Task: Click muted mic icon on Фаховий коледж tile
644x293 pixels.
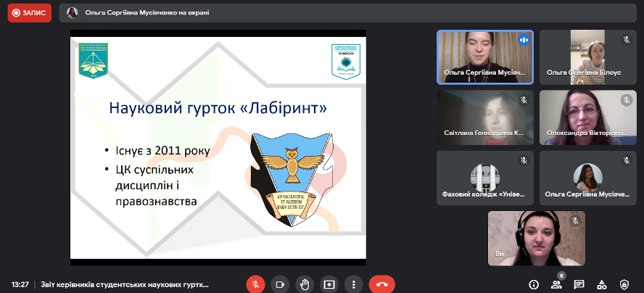Action: (x=524, y=161)
